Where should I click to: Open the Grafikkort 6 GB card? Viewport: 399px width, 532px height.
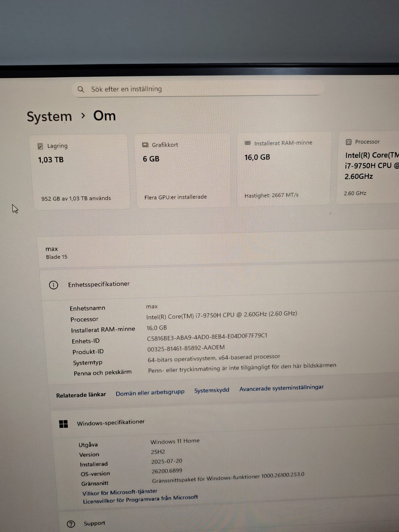[x=182, y=170]
